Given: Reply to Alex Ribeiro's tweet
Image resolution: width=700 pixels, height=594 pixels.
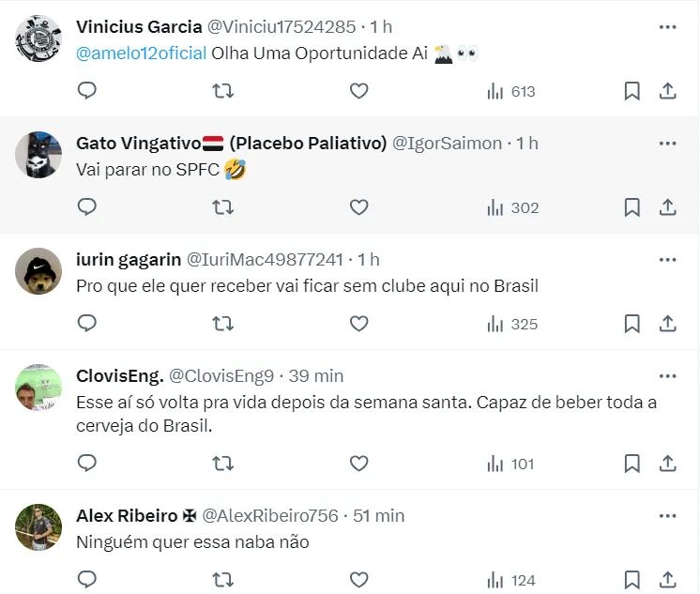Looking at the screenshot, I should (x=87, y=580).
